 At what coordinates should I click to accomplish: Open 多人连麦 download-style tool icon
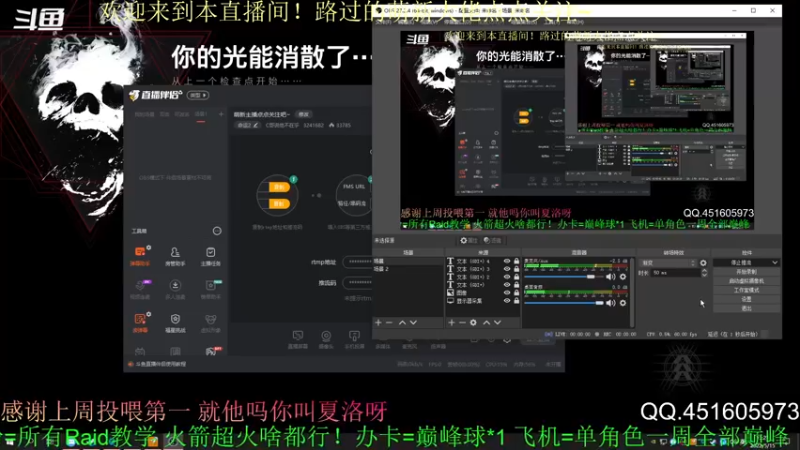click(x=175, y=289)
